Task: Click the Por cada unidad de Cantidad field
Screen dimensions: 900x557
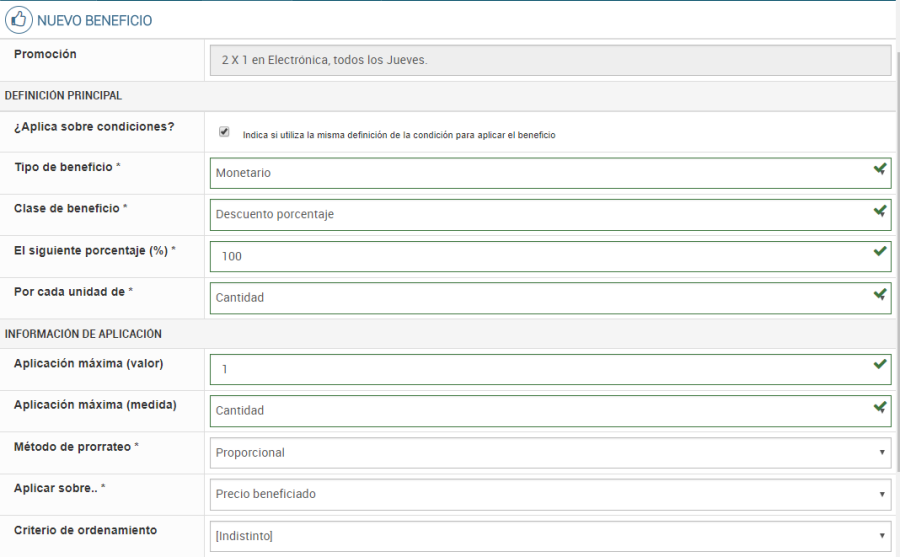Action: 540,298
